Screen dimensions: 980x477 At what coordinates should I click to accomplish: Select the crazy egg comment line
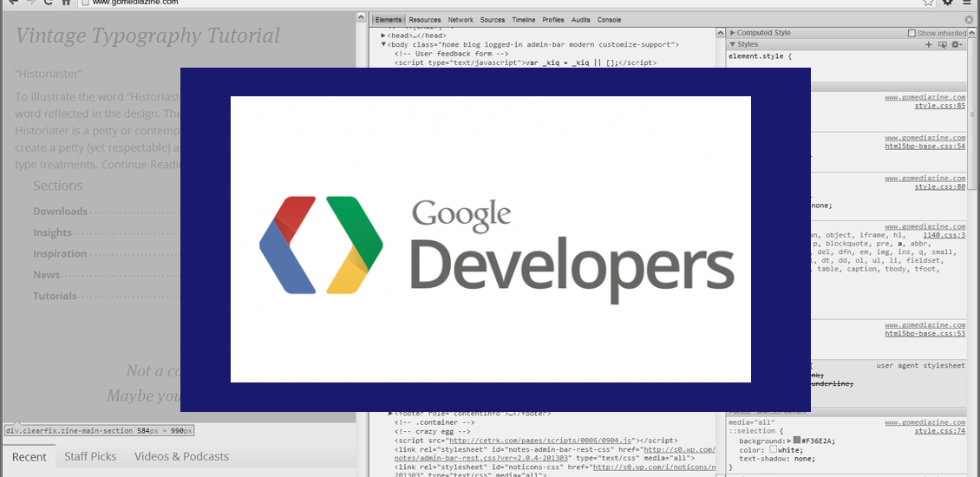click(432, 431)
